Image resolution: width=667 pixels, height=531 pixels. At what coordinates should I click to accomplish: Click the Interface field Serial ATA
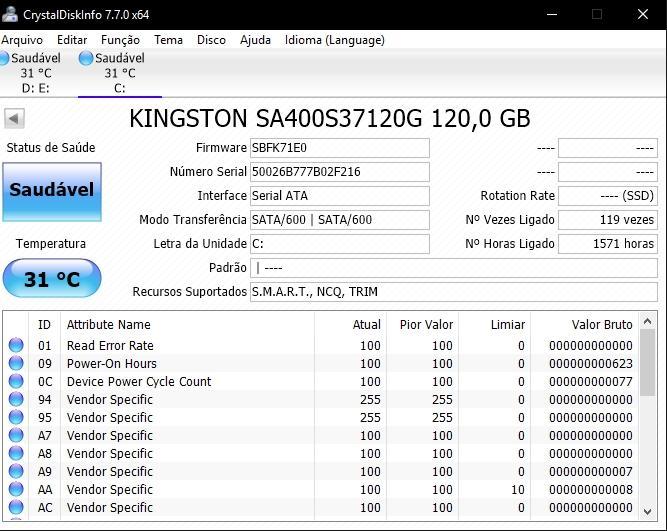pos(339,196)
